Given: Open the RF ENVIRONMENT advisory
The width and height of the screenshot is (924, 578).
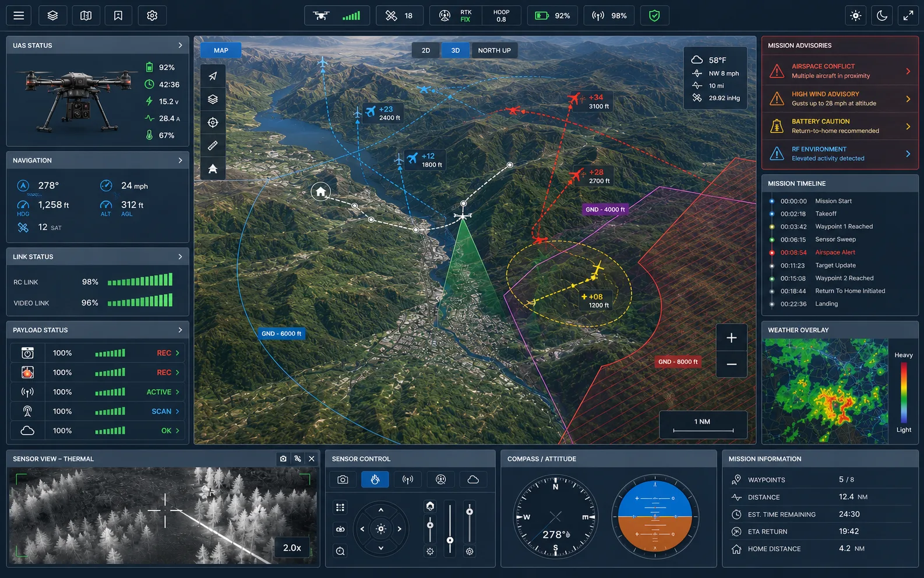Looking at the screenshot, I should [840, 154].
